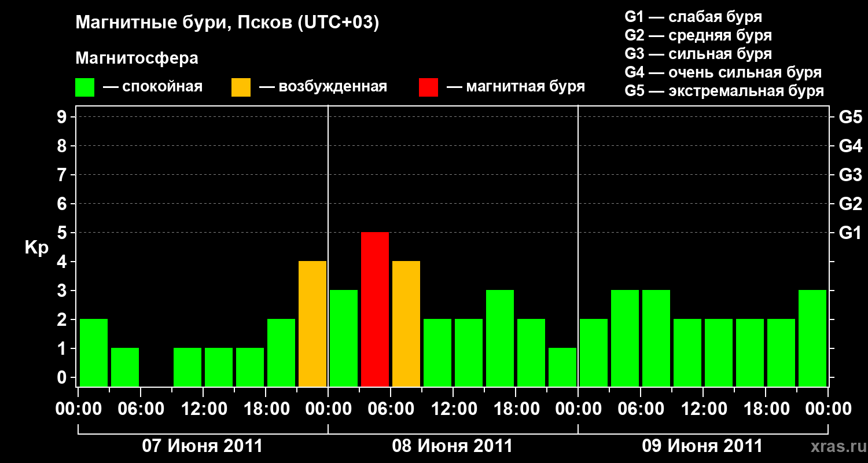The image size is (868, 463).
Task: Click the red 'магнитная буря' legend swatch
Action: click(x=428, y=87)
